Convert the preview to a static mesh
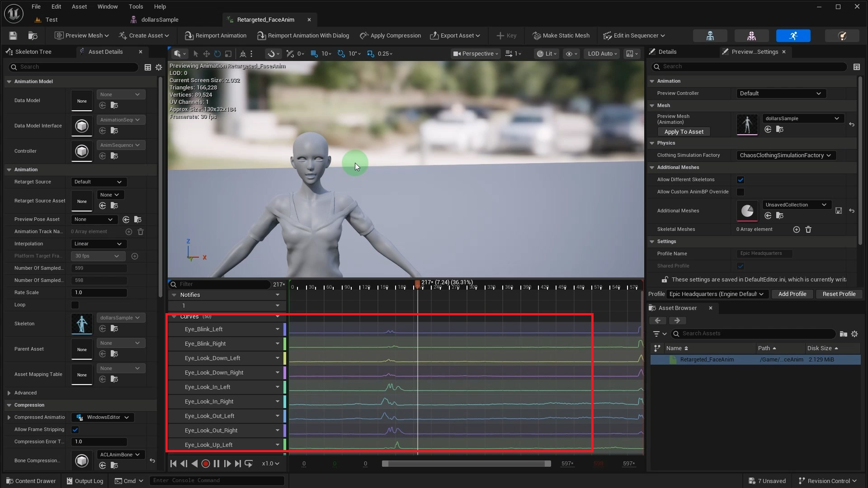This screenshot has height=488, width=868. (x=561, y=36)
